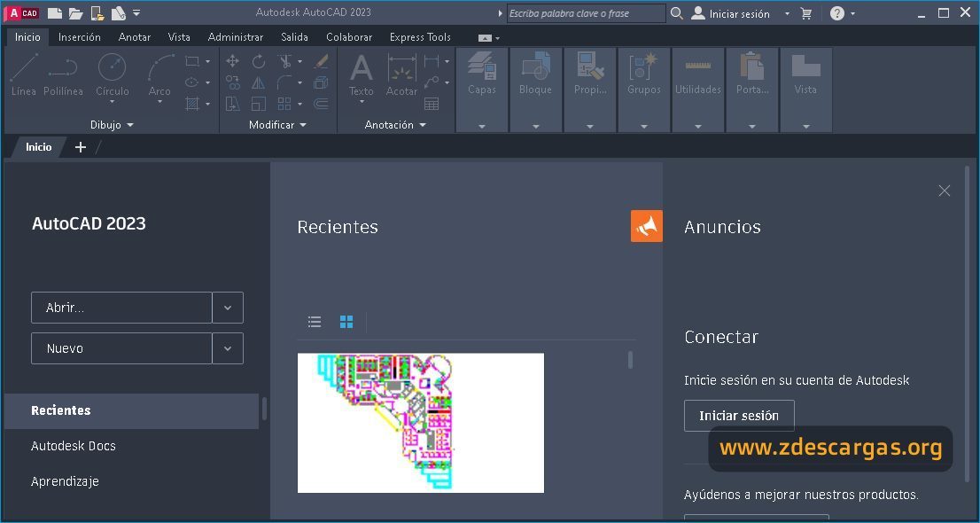Switch recent files to grid view
Viewport: 980px width, 523px height.
(x=346, y=322)
